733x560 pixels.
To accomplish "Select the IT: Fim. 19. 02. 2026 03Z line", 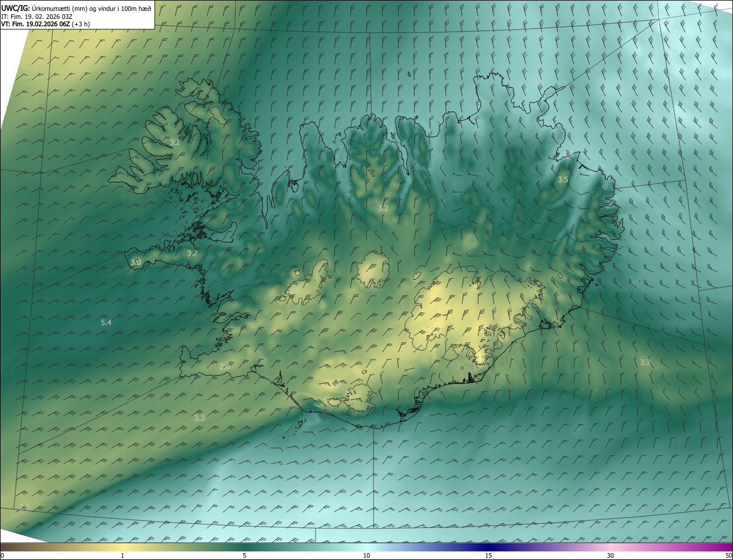I will (x=37, y=17).
